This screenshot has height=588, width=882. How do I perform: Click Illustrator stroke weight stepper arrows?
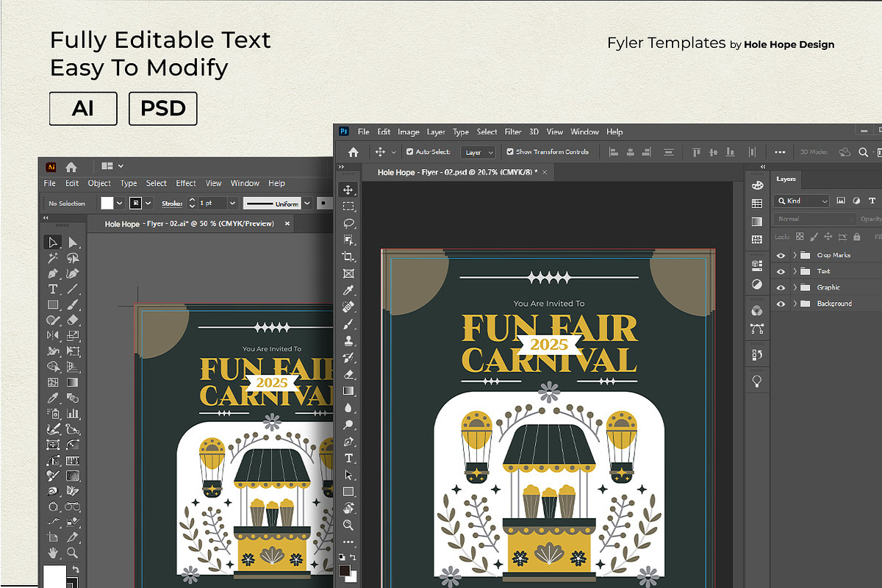click(x=193, y=204)
